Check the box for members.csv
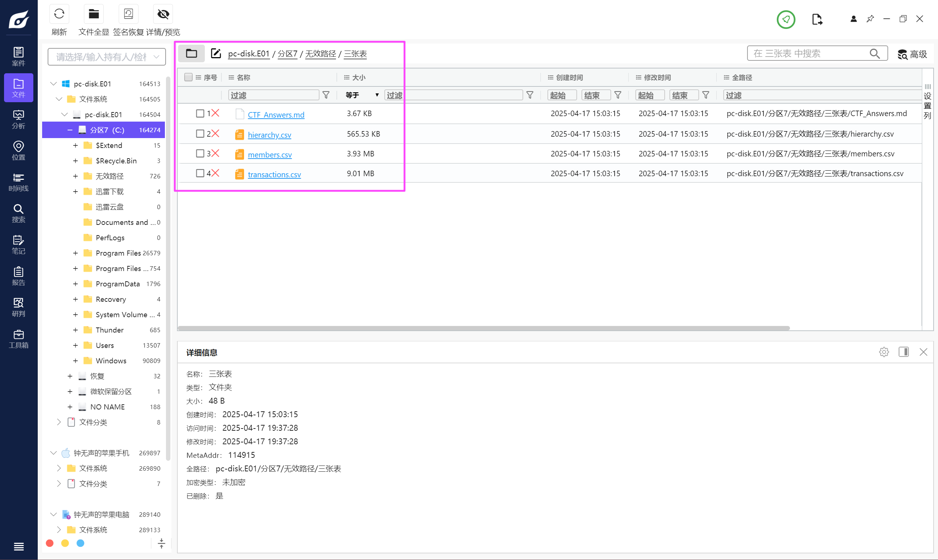The image size is (938, 560). [200, 153]
